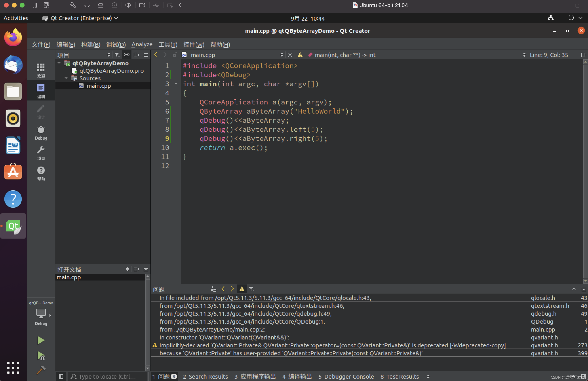The height and width of the screenshot is (381, 588).
Task: Go to previous issue
Action: pyautogui.click(x=223, y=289)
